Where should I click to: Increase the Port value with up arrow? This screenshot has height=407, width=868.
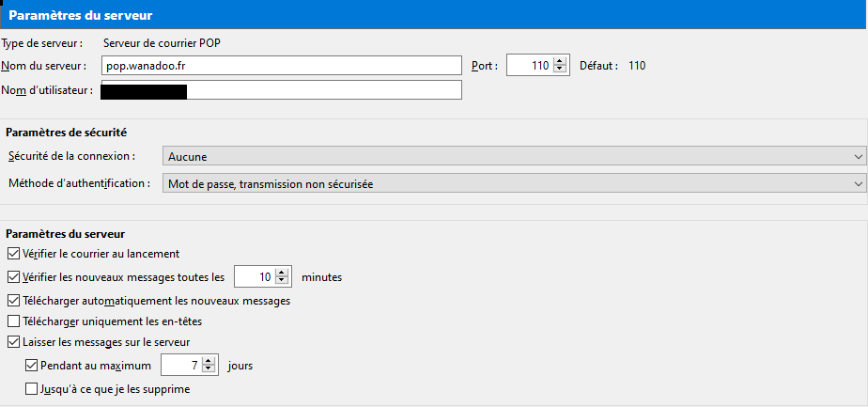(560, 61)
